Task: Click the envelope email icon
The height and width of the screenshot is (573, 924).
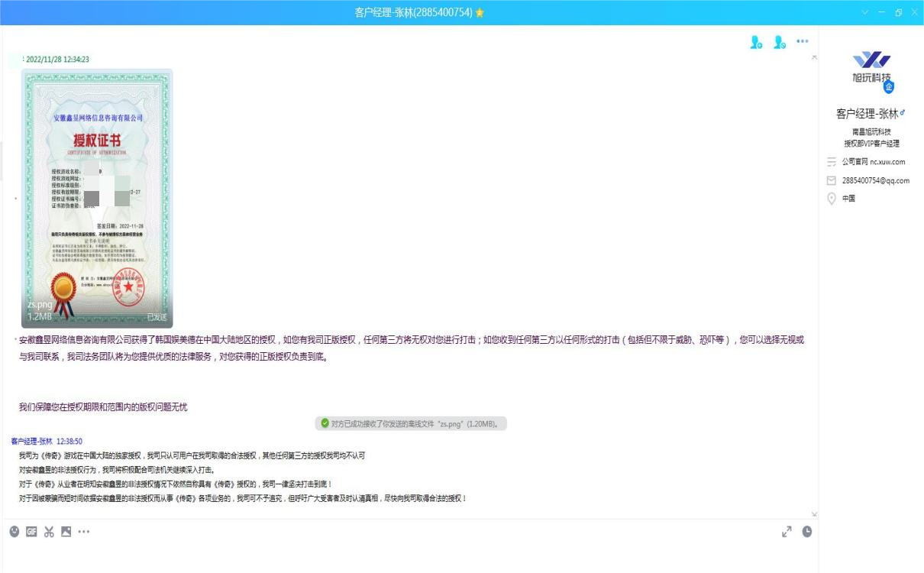Action: pyautogui.click(x=832, y=180)
